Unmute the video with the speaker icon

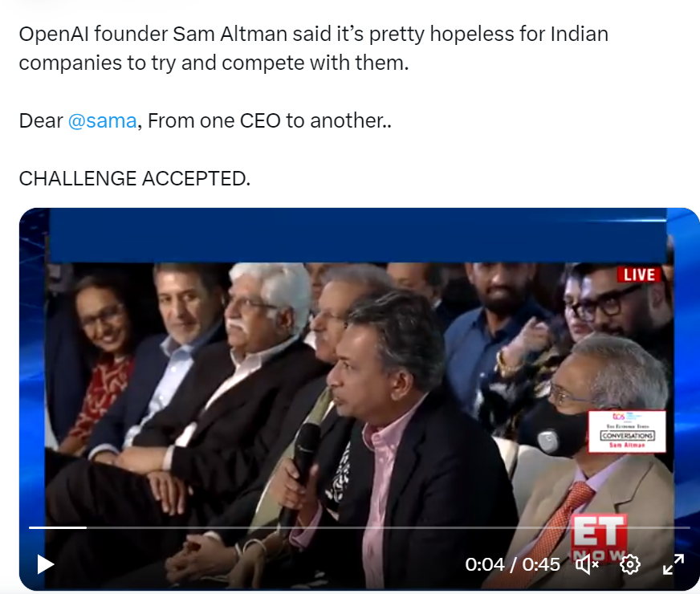coord(587,565)
